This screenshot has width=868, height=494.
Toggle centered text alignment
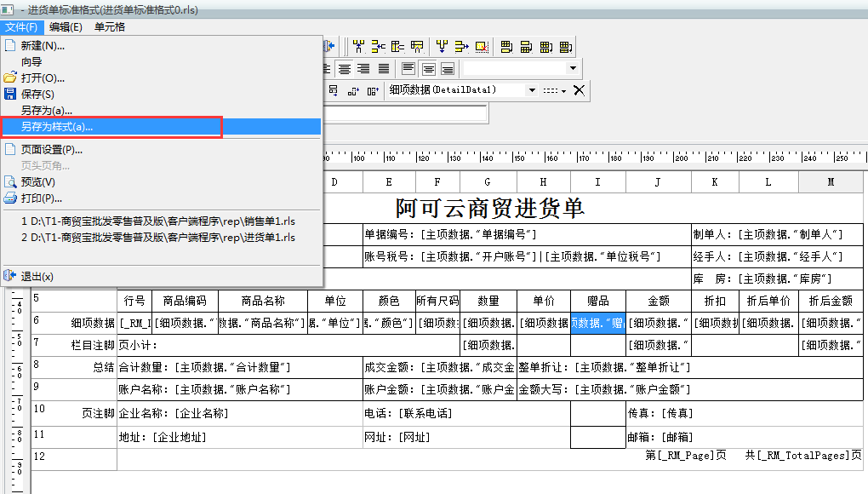point(345,69)
